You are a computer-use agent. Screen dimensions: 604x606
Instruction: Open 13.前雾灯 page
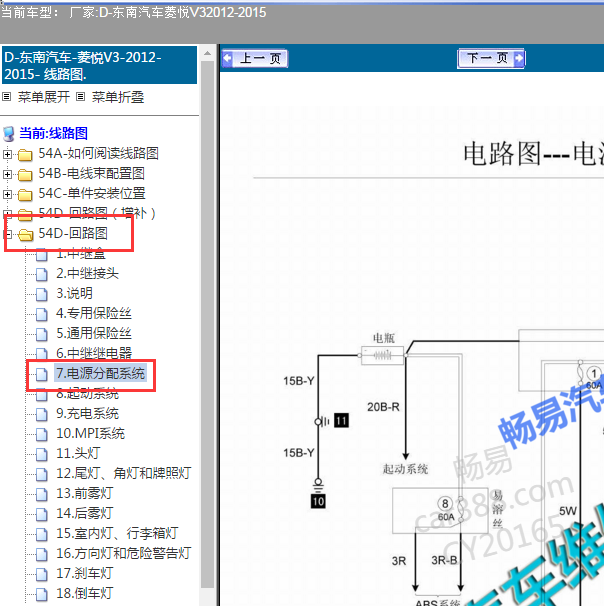pyautogui.click(x=85, y=493)
